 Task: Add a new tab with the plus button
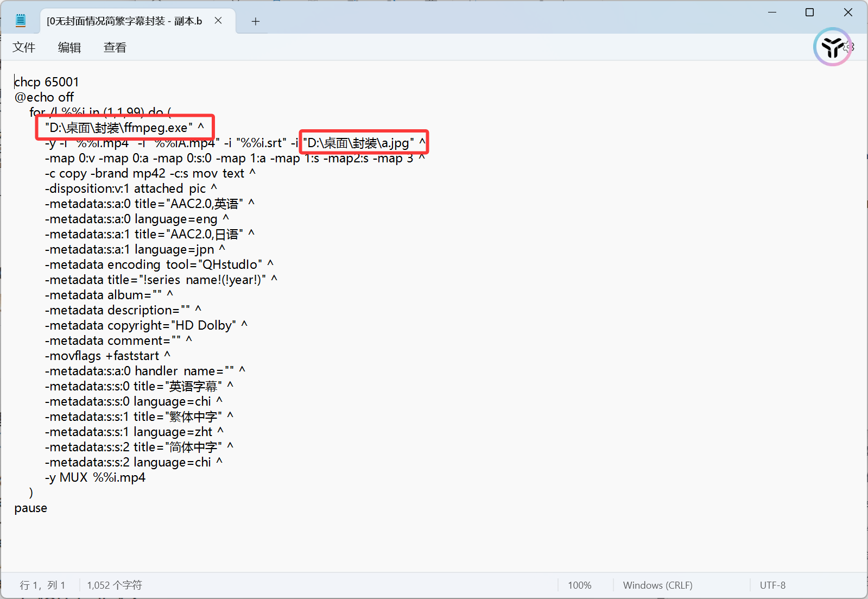pos(256,21)
